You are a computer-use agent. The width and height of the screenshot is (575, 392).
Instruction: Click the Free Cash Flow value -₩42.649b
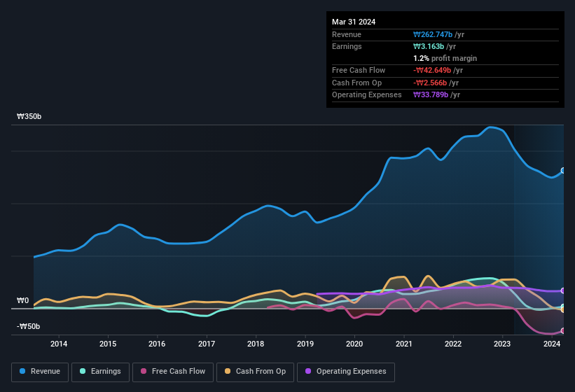(432, 70)
